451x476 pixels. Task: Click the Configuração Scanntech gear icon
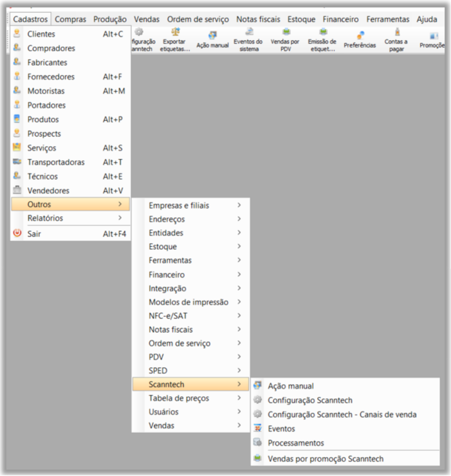pyautogui.click(x=257, y=400)
